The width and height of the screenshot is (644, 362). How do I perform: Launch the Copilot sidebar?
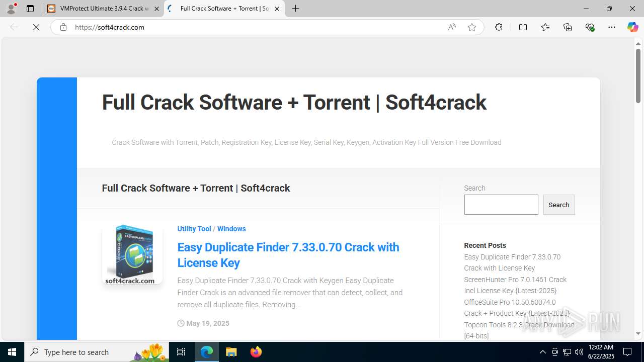click(632, 27)
